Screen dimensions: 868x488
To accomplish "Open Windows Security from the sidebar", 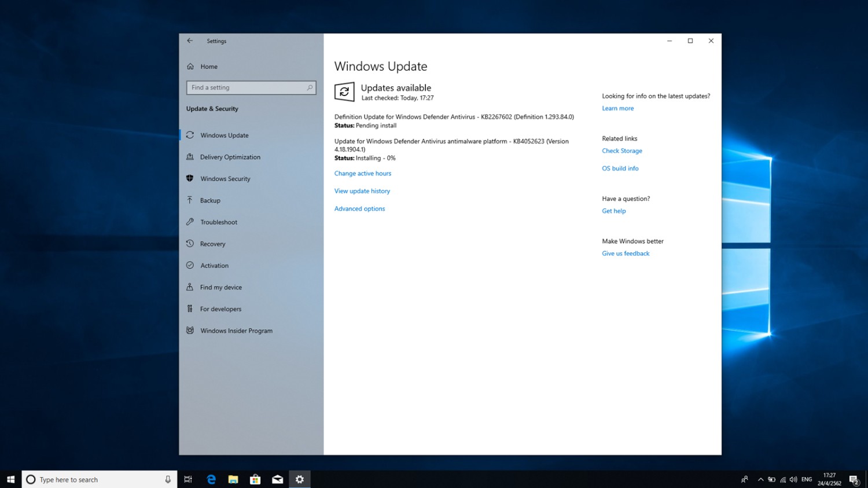I will (225, 179).
